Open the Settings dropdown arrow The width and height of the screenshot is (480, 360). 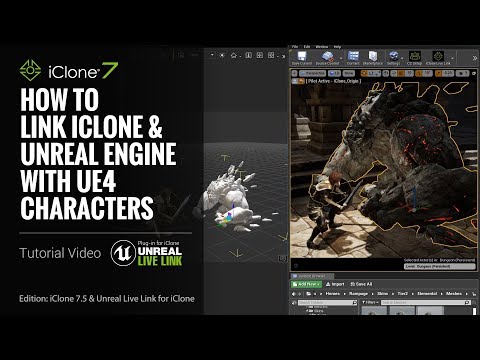tap(402, 59)
